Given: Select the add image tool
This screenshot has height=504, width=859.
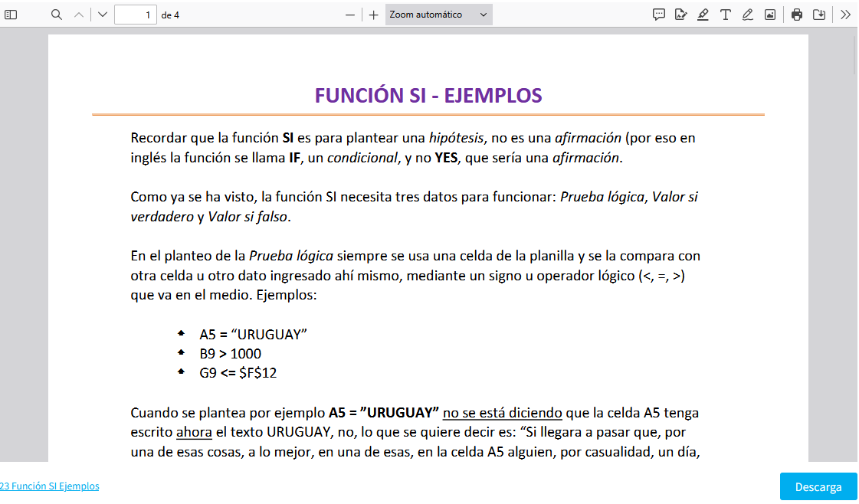Looking at the screenshot, I should (769, 15).
